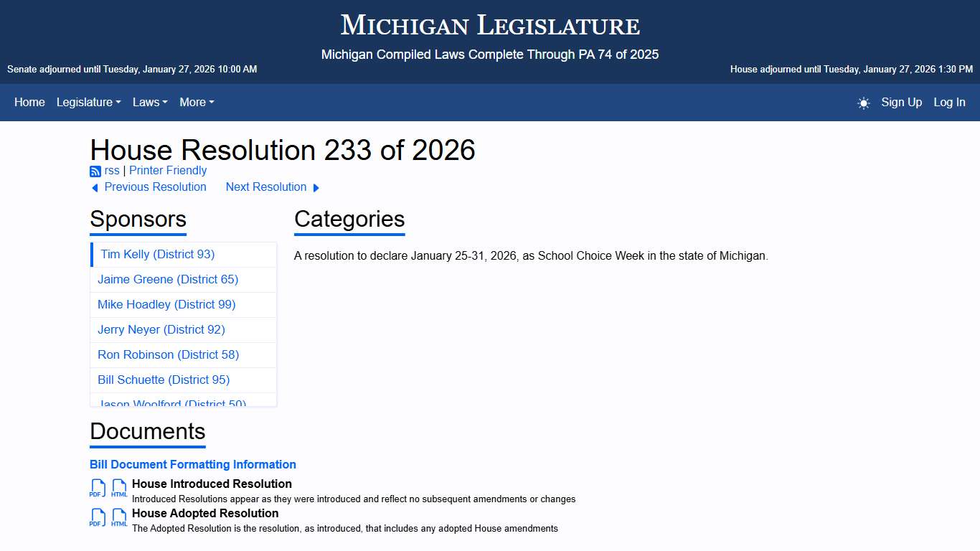Click the Michigan Legislature header title
This screenshot has height=551, width=980.
490,25
